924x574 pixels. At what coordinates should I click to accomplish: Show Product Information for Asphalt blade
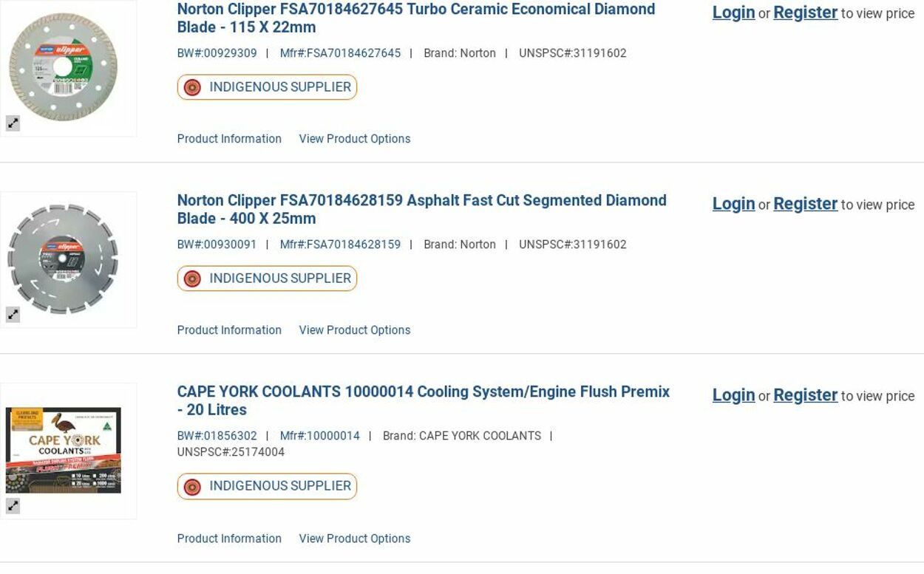point(229,330)
